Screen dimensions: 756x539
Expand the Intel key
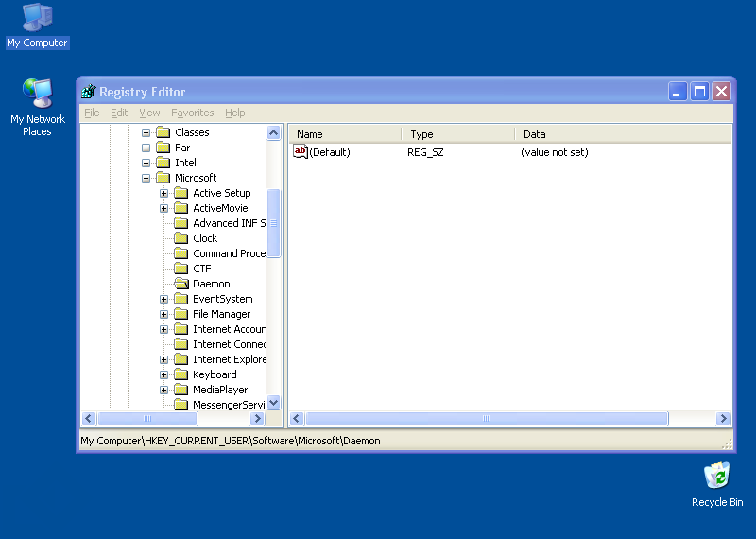tap(146, 163)
